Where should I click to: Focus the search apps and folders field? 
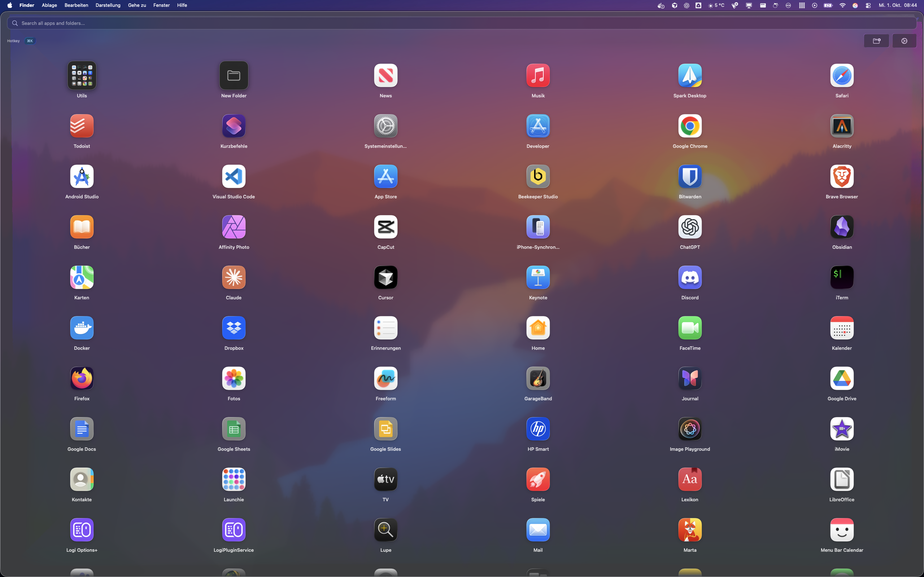458,23
